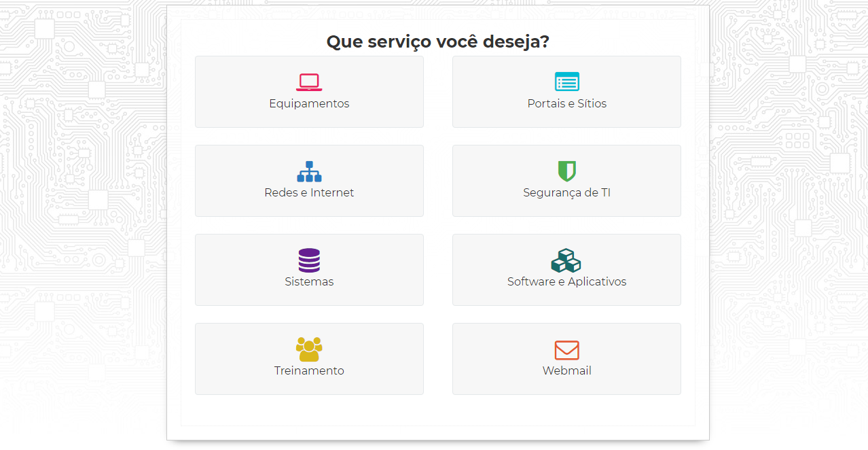The width and height of the screenshot is (868, 450).
Task: Click the orange envelope Webmail icon
Action: [x=566, y=350]
